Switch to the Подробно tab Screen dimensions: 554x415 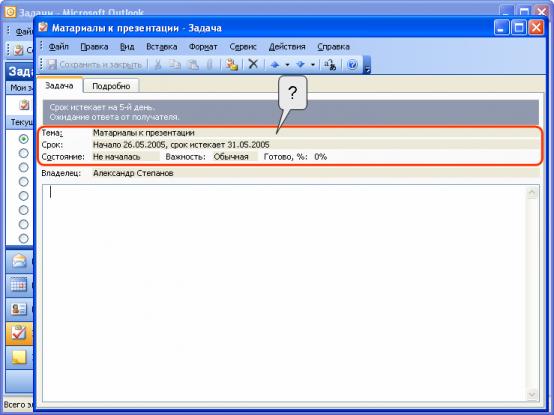coord(111,86)
